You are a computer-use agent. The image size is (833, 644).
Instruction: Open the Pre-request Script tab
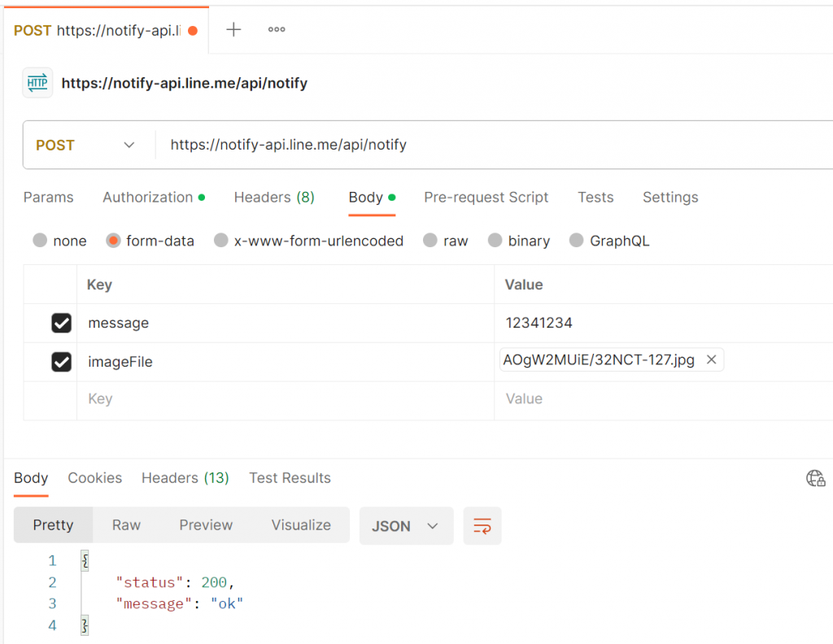pyautogui.click(x=486, y=198)
